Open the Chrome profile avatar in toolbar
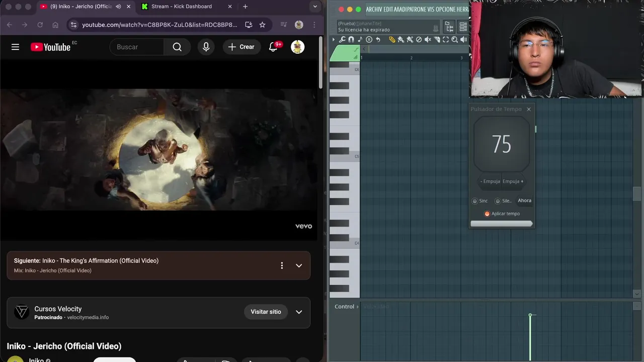Viewport: 644px width, 362px height. pos(299,25)
